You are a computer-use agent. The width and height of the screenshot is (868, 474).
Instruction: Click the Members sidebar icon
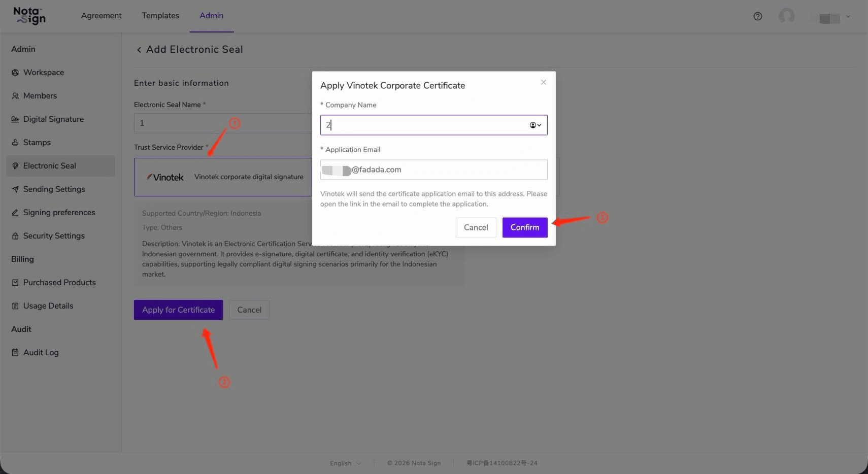[15, 96]
